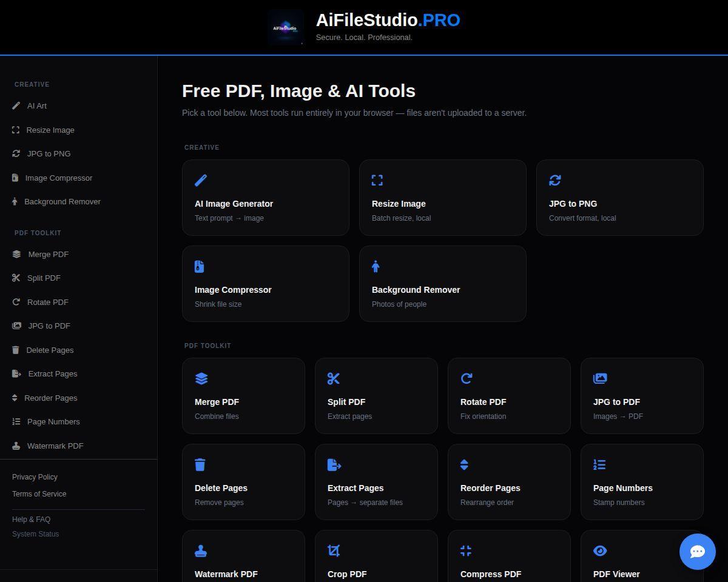Click the JPG to PDF sidebar images icon
This screenshot has width=728, height=582.
pyautogui.click(x=17, y=326)
